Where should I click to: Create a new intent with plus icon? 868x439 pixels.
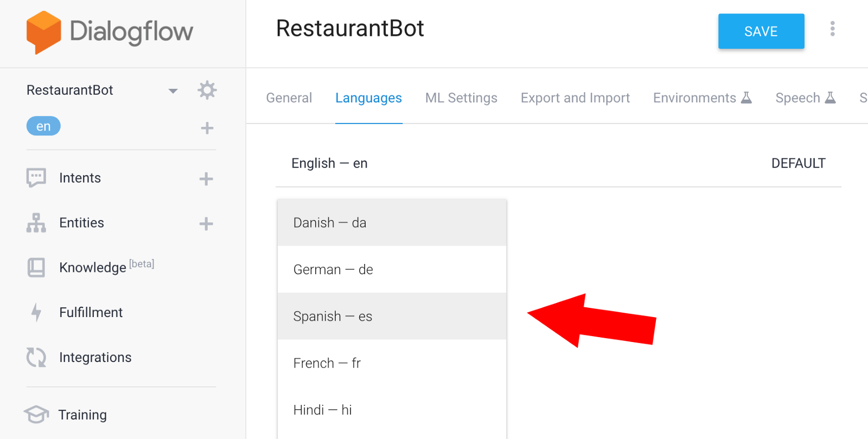(x=206, y=179)
